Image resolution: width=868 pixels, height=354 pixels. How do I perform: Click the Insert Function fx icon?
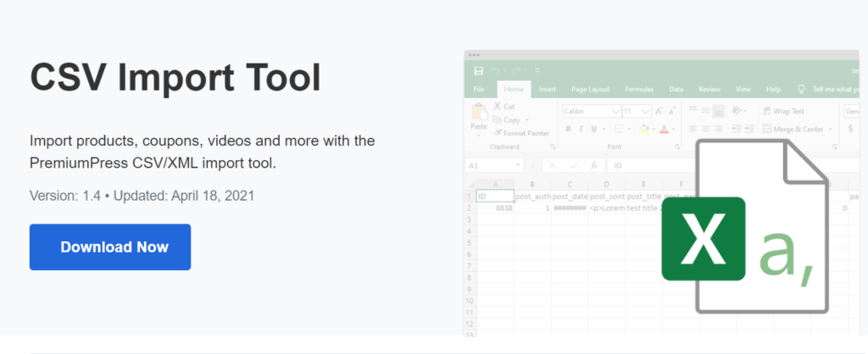tap(594, 165)
